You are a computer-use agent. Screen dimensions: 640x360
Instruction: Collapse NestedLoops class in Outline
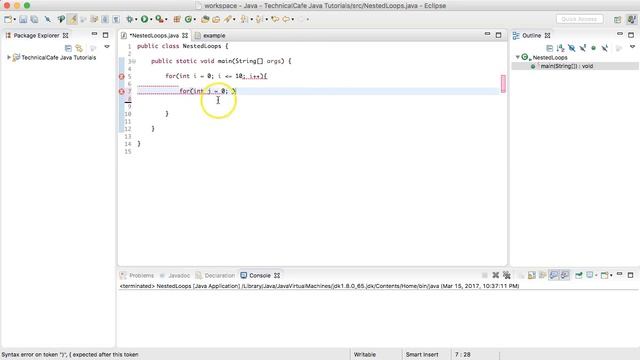point(517,58)
